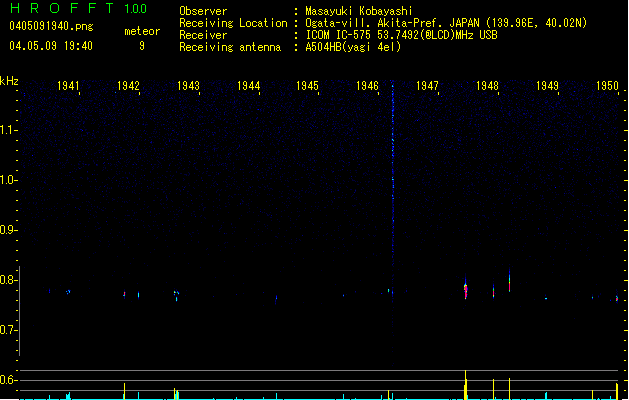Click the 1946 time marker
Screen dimensions: 629x400
click(367, 85)
